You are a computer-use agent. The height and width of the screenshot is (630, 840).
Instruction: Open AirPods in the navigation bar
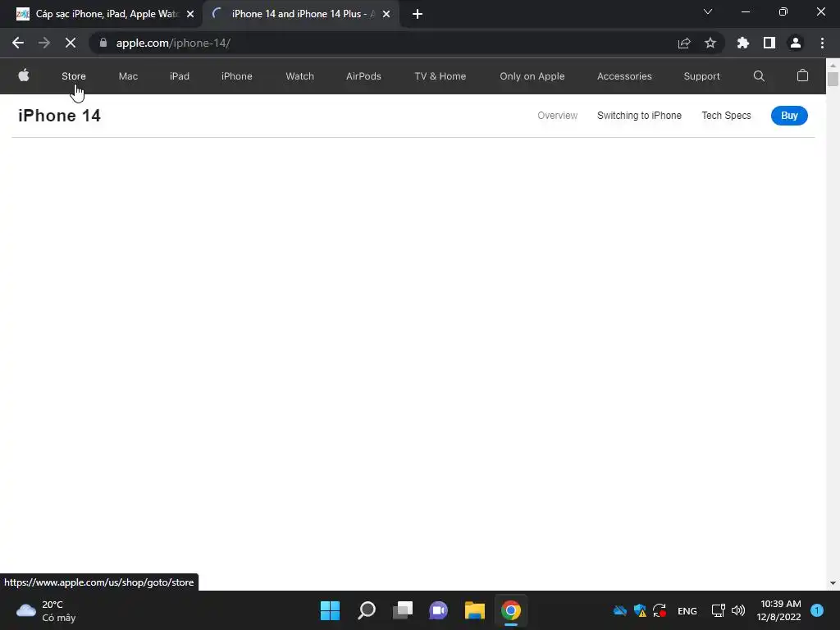(x=363, y=76)
